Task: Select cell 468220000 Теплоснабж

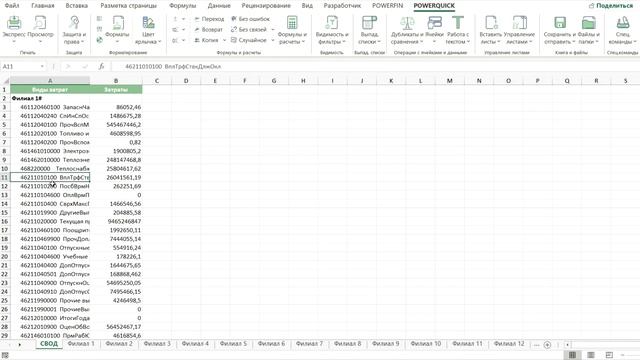Action: (50, 169)
